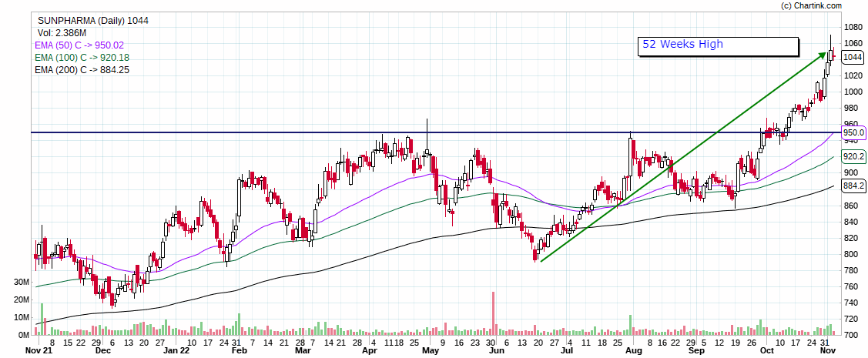The width and height of the screenshot is (868, 358).
Task: Click the Feb month label
Action: pos(239,351)
